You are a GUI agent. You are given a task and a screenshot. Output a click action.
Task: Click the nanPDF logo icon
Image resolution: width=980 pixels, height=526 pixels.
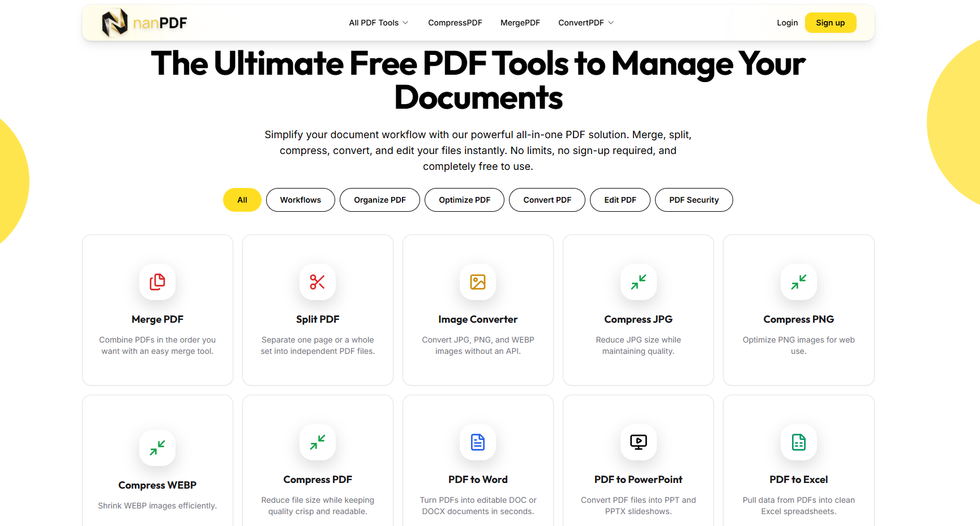click(x=114, y=23)
